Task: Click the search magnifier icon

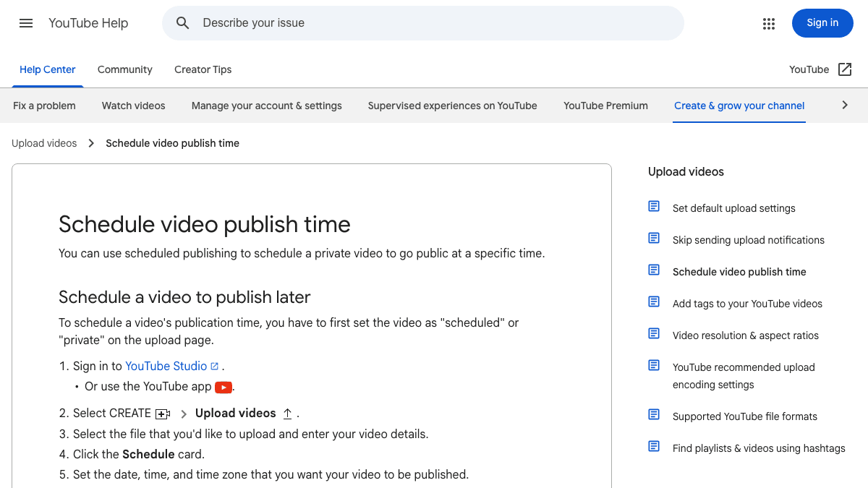Action: click(183, 23)
